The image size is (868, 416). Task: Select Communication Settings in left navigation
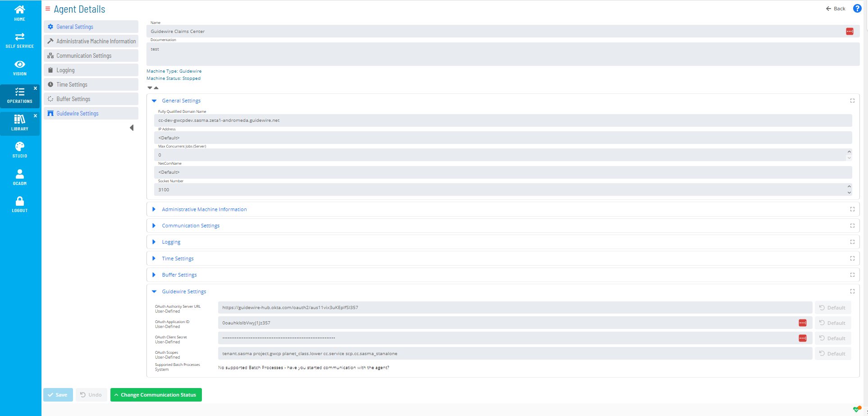coord(91,55)
